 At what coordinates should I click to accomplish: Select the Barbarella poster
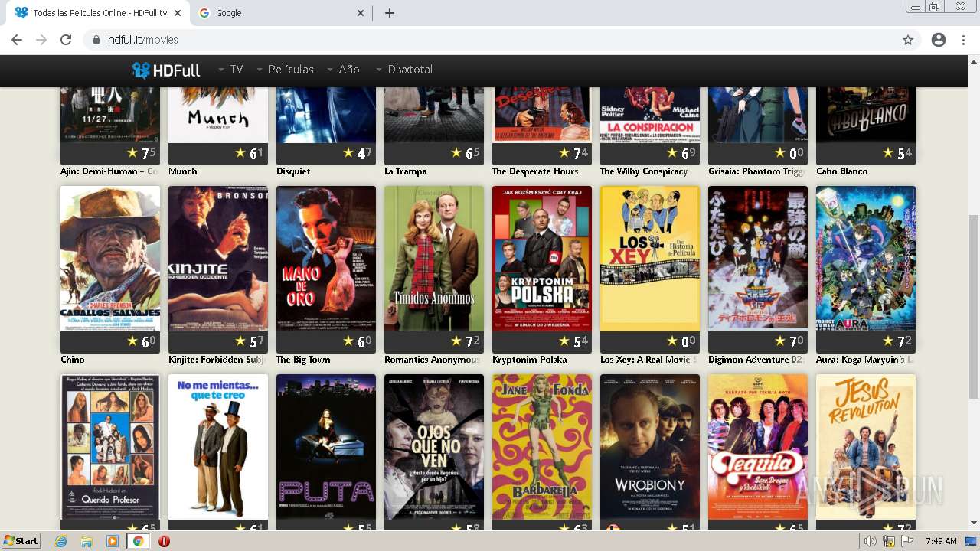tap(542, 447)
